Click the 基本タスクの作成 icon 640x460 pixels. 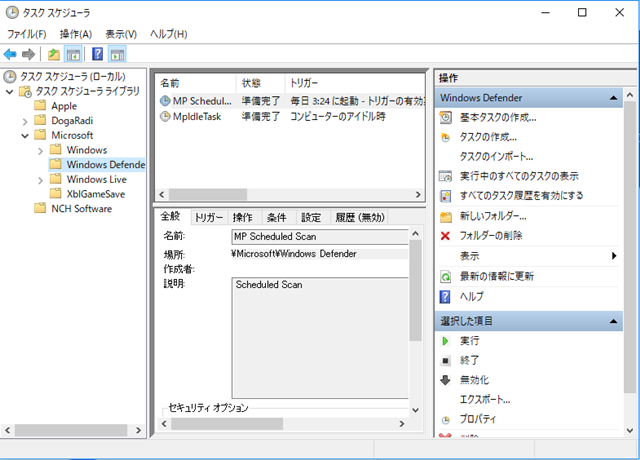click(445, 118)
